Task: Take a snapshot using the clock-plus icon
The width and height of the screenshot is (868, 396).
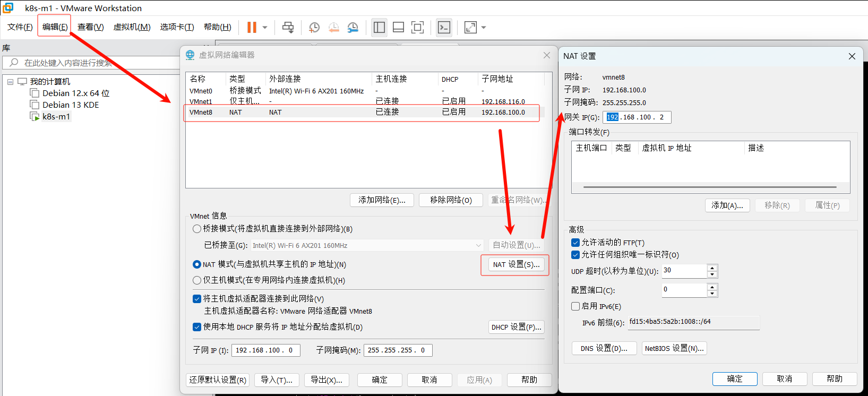Action: click(x=314, y=27)
